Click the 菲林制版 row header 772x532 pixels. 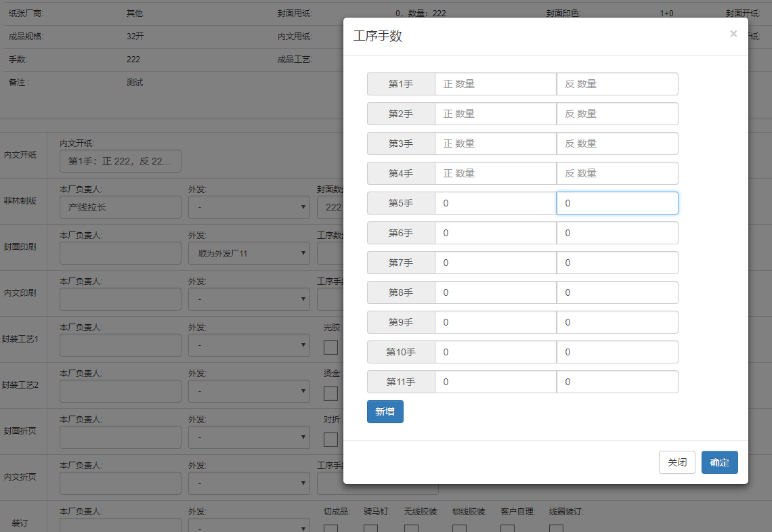(20, 201)
